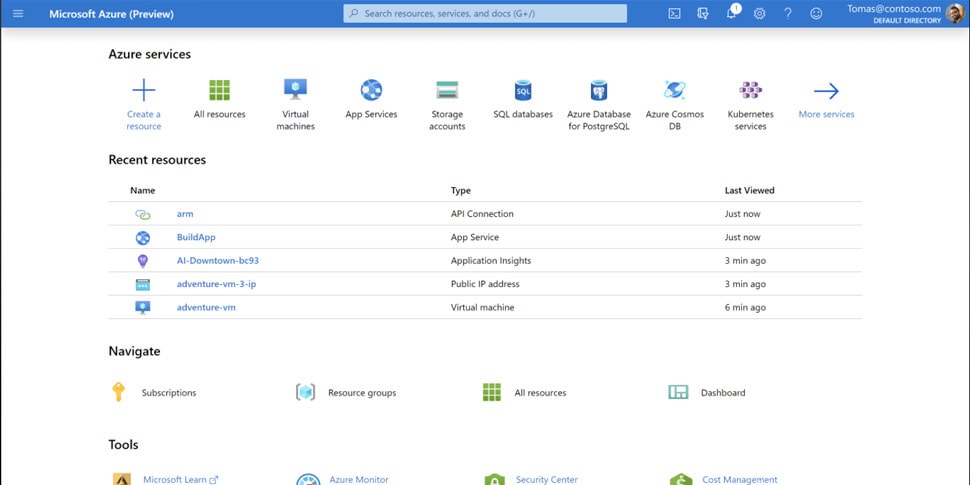This screenshot has height=485, width=970.
Task: Open the BuildApp resource link
Action: [196, 238]
